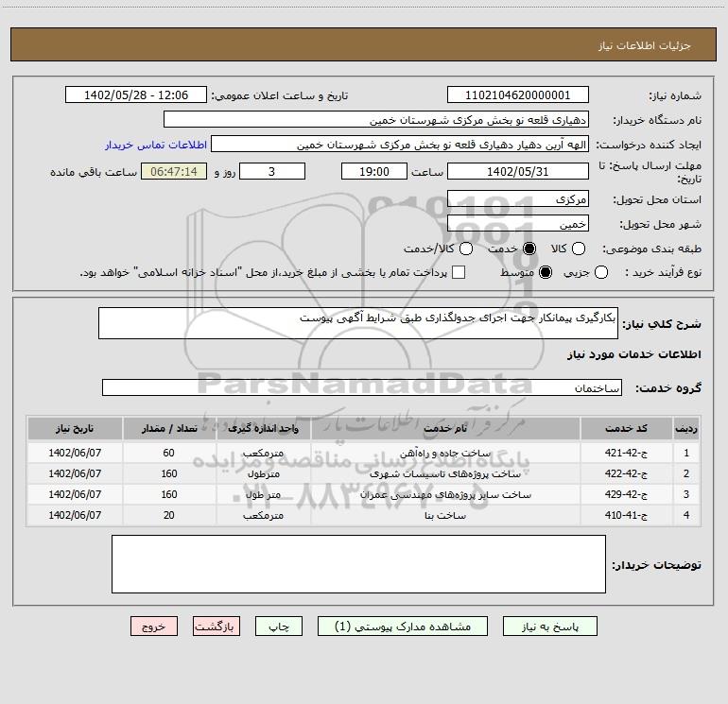Viewport: 728px width, 704px height.
Task: Select the جزیی purchase type radio
Action: (600, 272)
